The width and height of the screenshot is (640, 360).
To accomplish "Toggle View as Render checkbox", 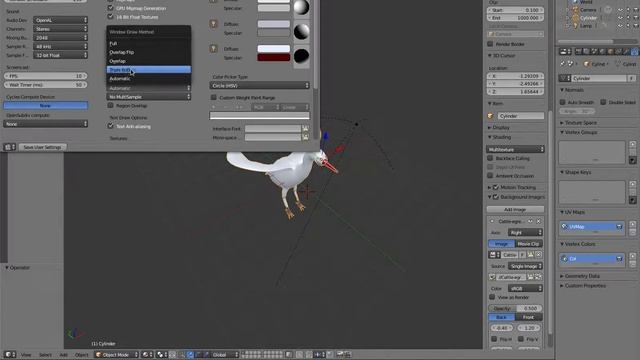I will (492, 297).
